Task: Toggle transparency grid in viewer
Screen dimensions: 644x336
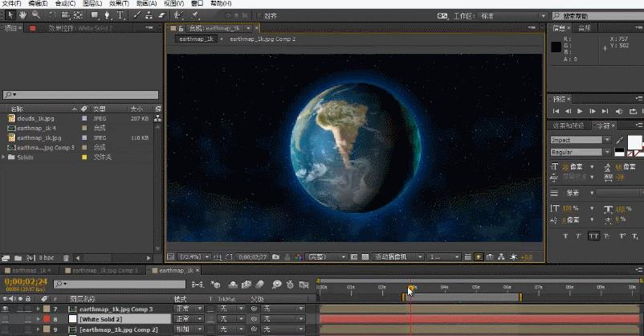Action: tap(365, 256)
